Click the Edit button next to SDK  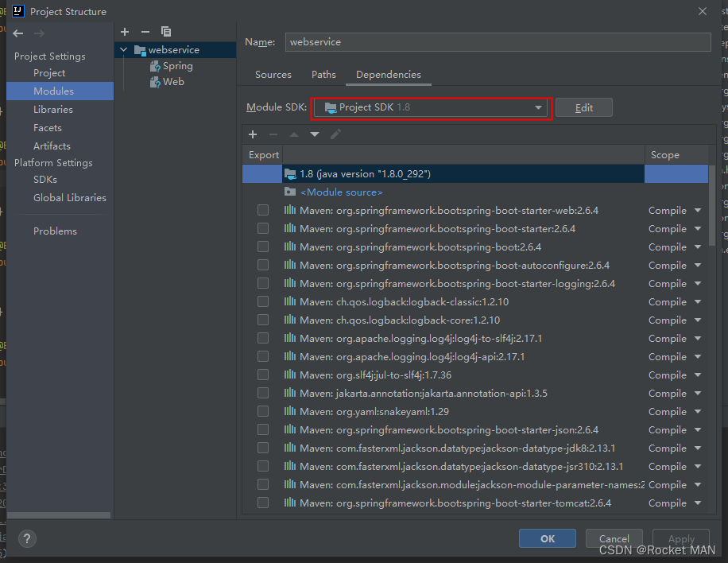(x=583, y=107)
